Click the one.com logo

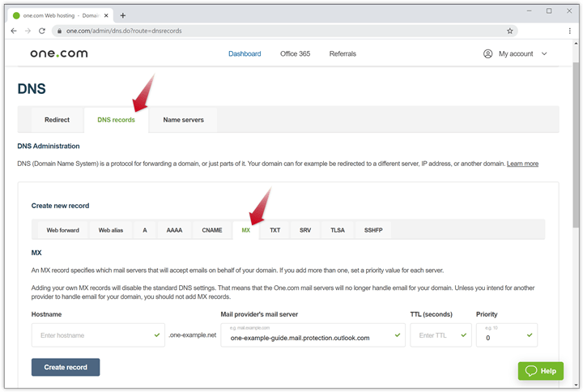(59, 53)
